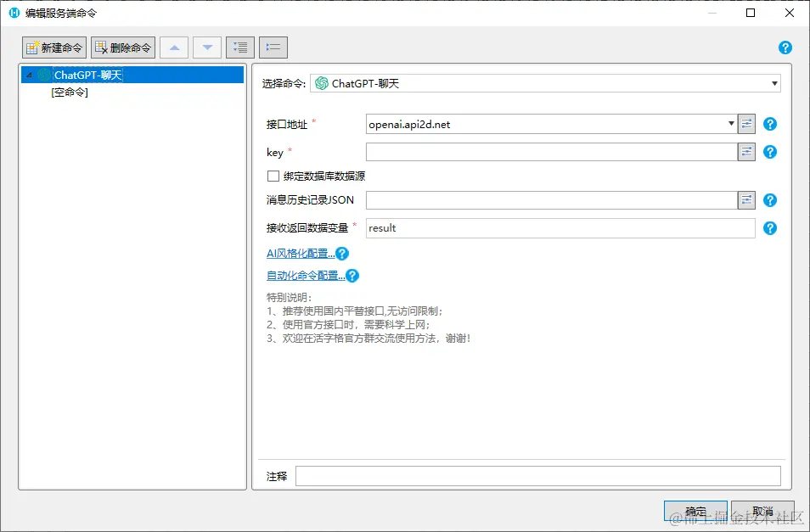
Task: Click the key input field
Action: pyautogui.click(x=551, y=152)
